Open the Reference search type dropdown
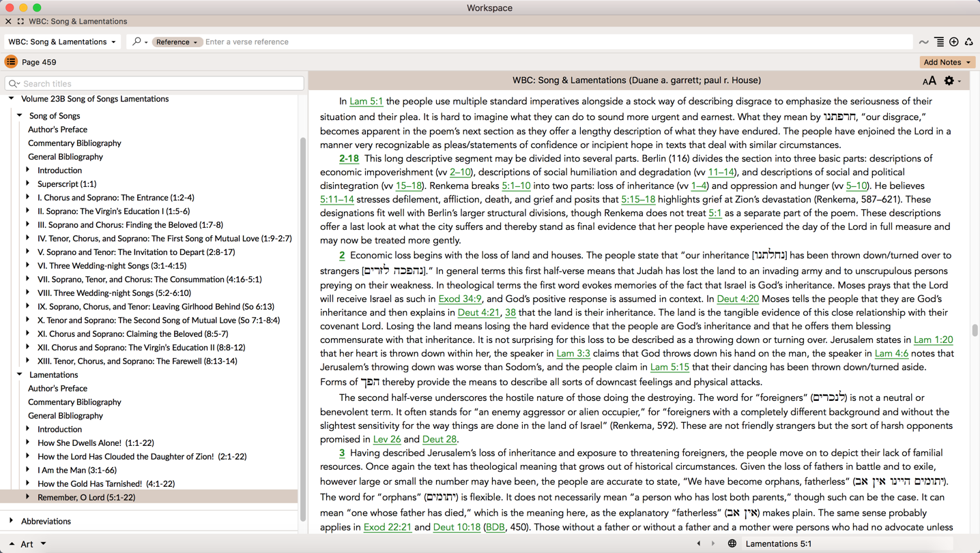The width and height of the screenshot is (980, 553). [x=176, y=42]
